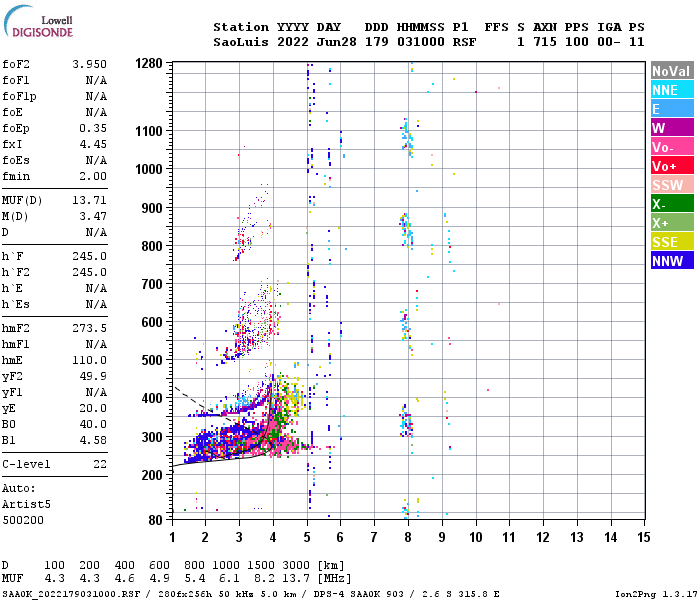This screenshot has width=700, height=600.
Task: Select the W legend color swatch
Action: 672,128
